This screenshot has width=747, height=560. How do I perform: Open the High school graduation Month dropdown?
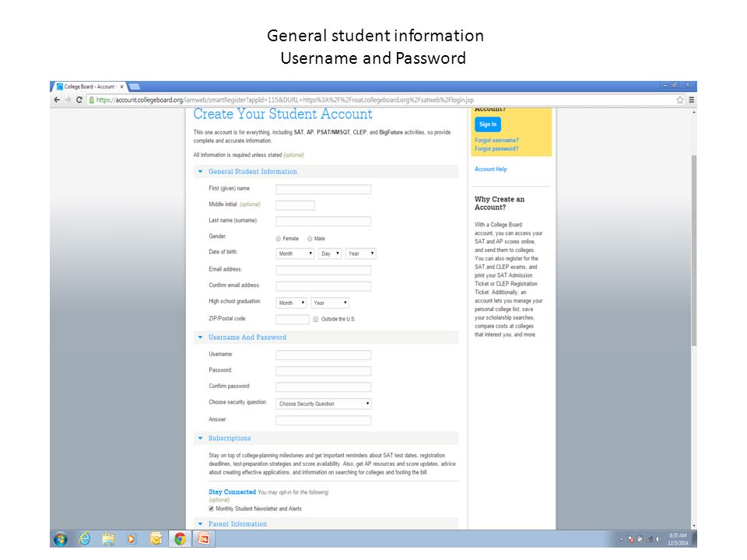pos(291,303)
